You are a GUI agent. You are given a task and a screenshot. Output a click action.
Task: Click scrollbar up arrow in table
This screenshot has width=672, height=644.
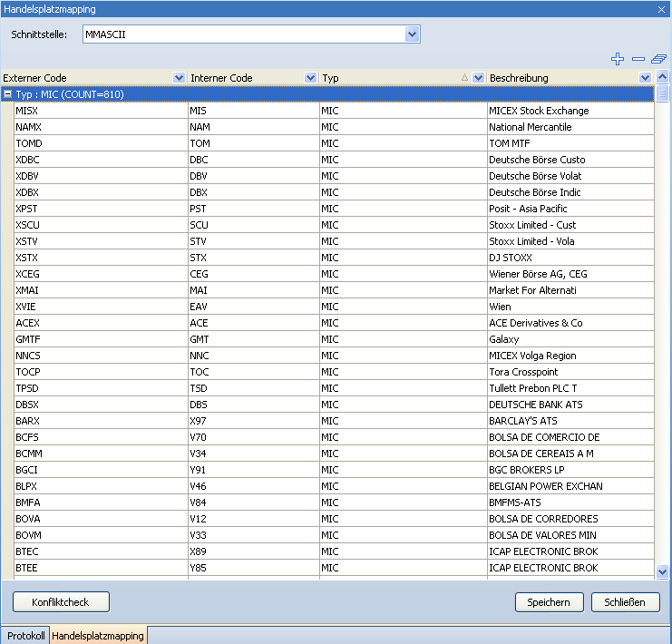pos(662,94)
